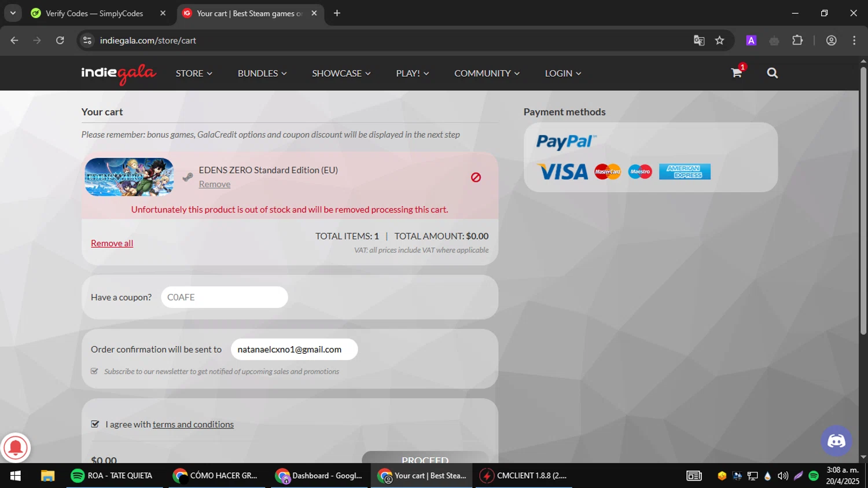Open the terms and conditions link
The height and width of the screenshot is (488, 868).
pos(193,424)
